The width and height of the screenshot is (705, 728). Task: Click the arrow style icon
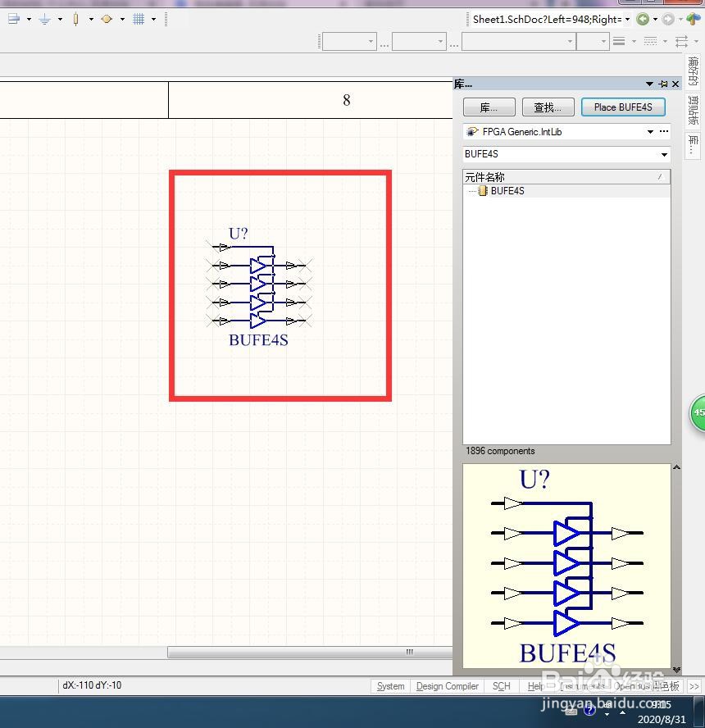click(681, 41)
